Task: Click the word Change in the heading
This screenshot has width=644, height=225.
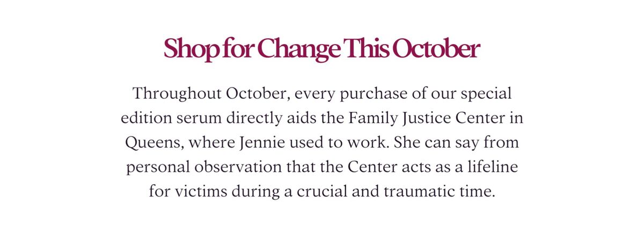Action: 298,50
